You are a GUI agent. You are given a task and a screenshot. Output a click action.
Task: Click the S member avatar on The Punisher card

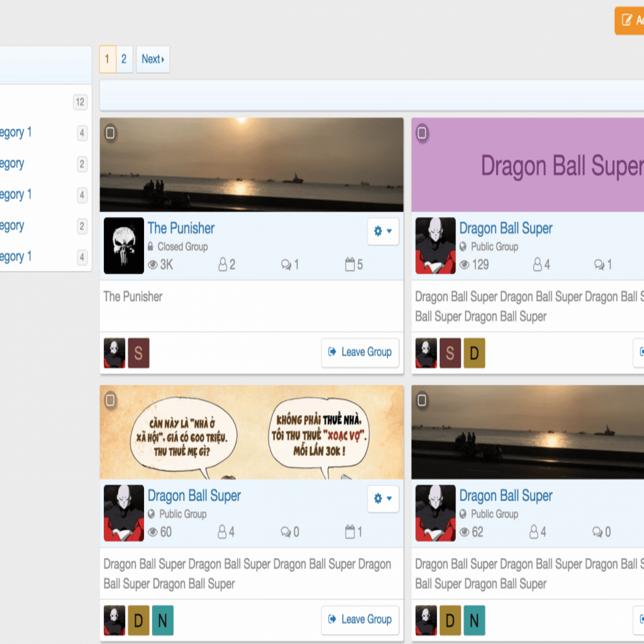click(x=139, y=353)
